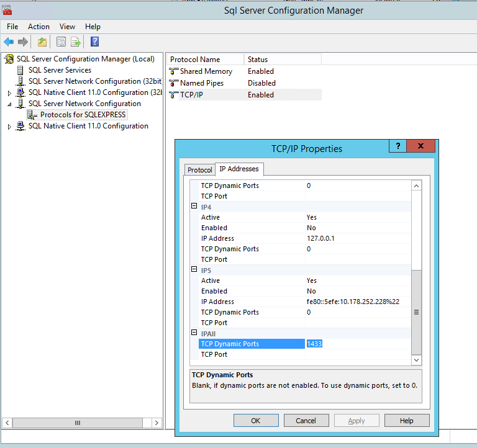Click IP4 TCP Dynamic Ports value 0
Viewport: 477px width, 448px height.
pos(309,249)
